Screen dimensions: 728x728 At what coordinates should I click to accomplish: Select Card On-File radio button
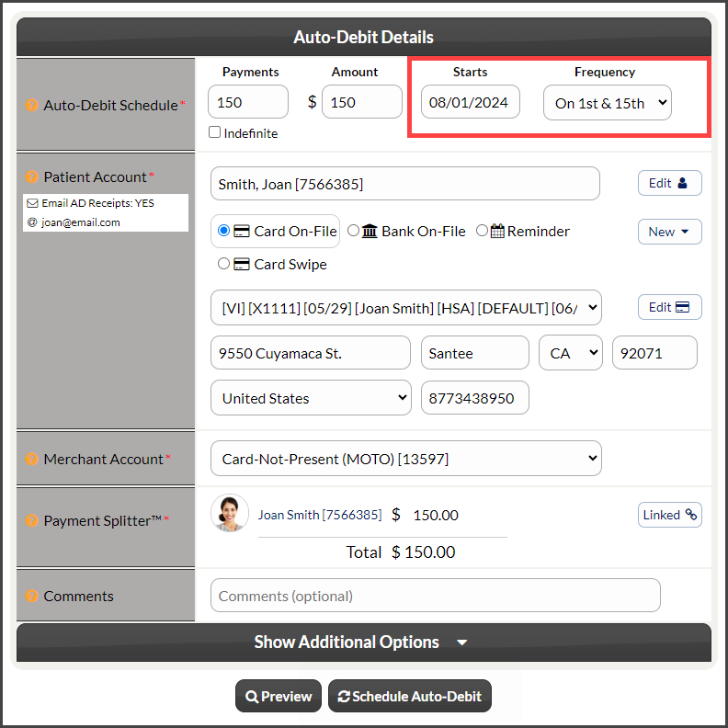[x=223, y=231]
